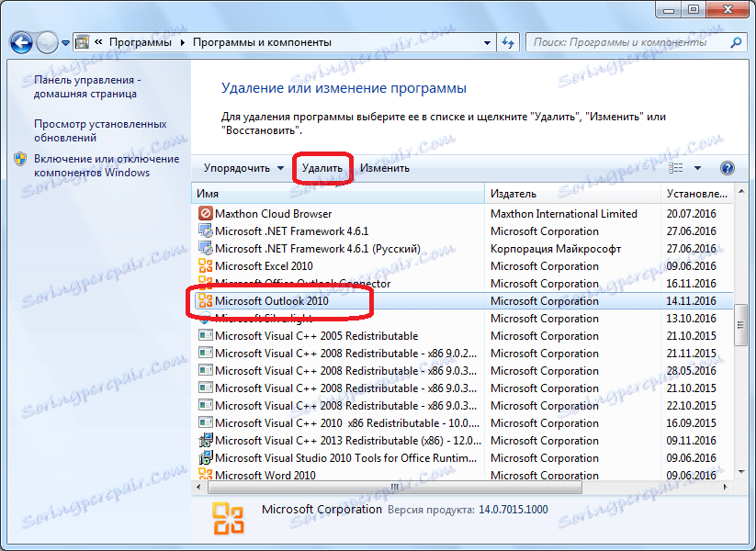Select Microsoft Outlook 2010 entry name

pos(272,301)
